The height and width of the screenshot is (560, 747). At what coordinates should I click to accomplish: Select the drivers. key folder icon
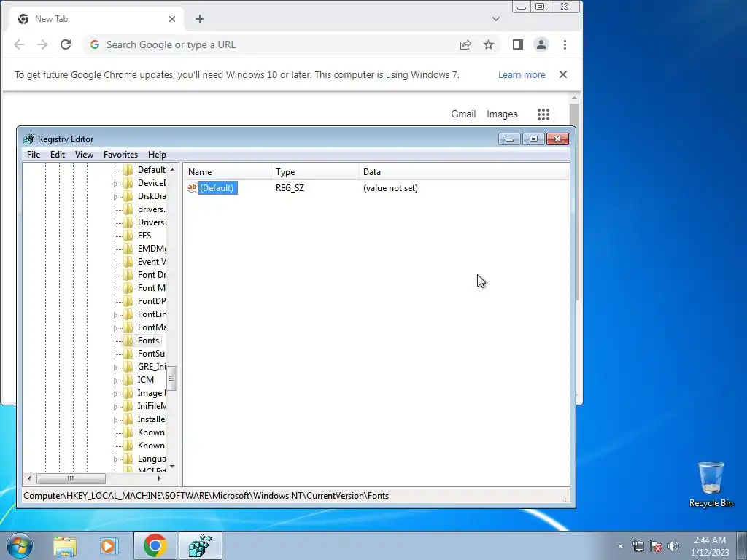tap(128, 209)
